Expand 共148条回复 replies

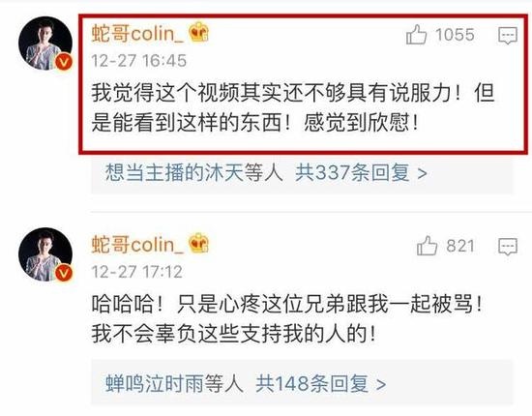click(320, 384)
